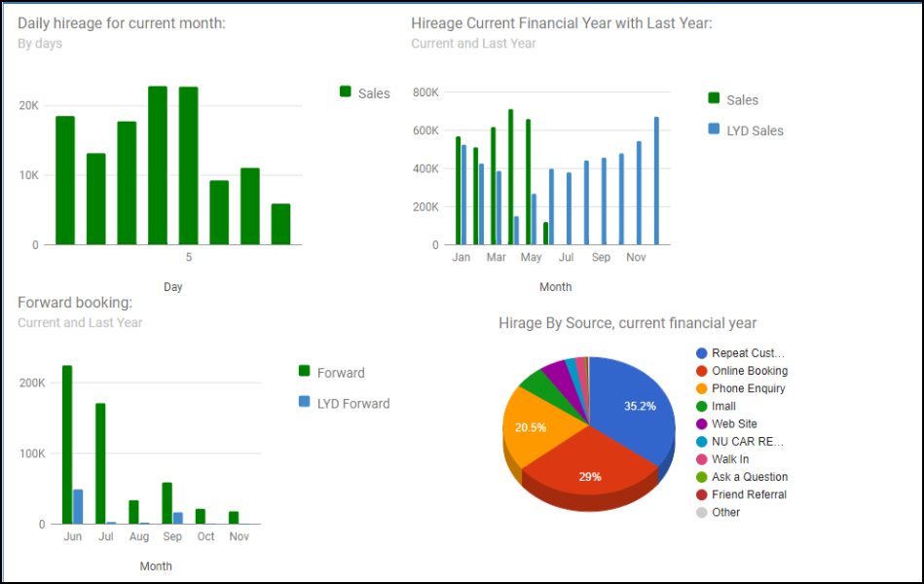The width and height of the screenshot is (924, 584).
Task: Click the blue LYD Forward legend swatch
Action: coord(304,402)
